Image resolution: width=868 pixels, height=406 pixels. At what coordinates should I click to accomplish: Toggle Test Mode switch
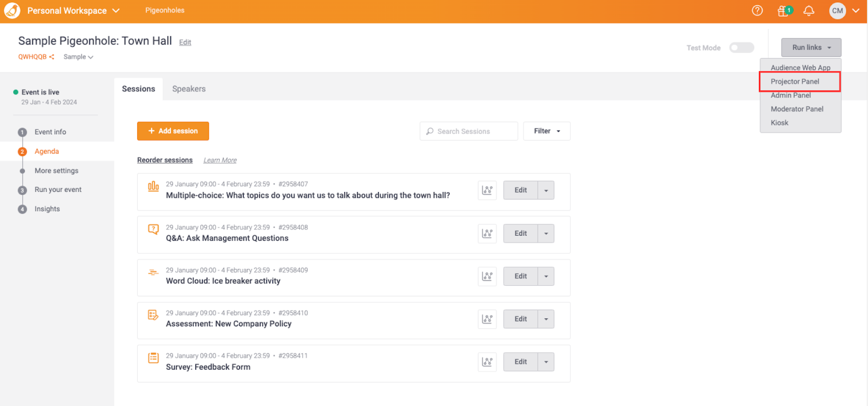[x=741, y=48]
